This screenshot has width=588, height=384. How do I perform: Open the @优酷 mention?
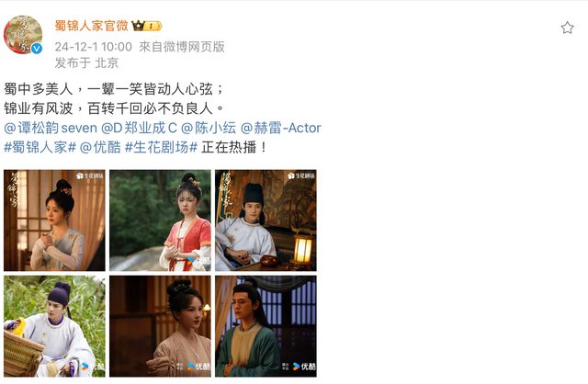[100, 147]
